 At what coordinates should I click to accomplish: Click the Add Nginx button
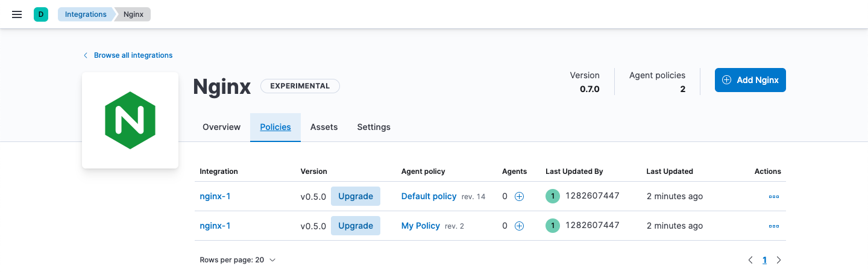750,80
